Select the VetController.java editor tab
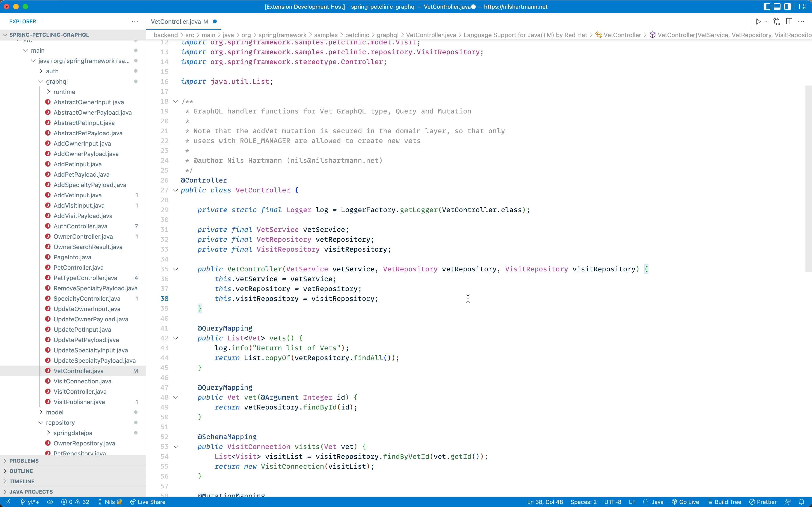The width and height of the screenshot is (812, 507). click(176, 21)
